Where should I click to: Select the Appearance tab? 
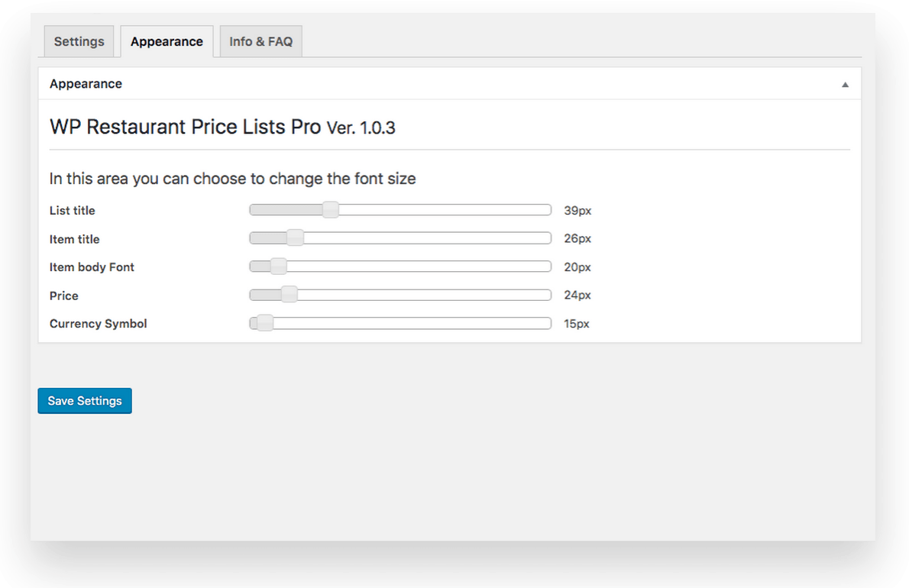coord(167,42)
